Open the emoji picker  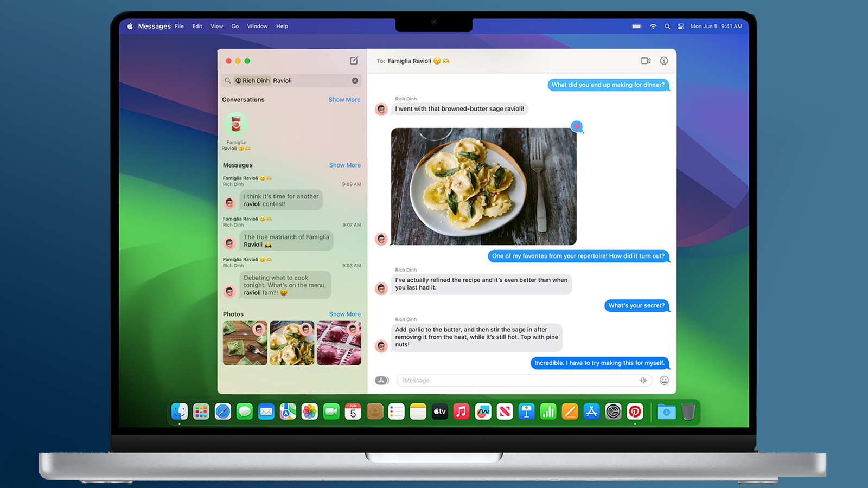tap(664, 380)
